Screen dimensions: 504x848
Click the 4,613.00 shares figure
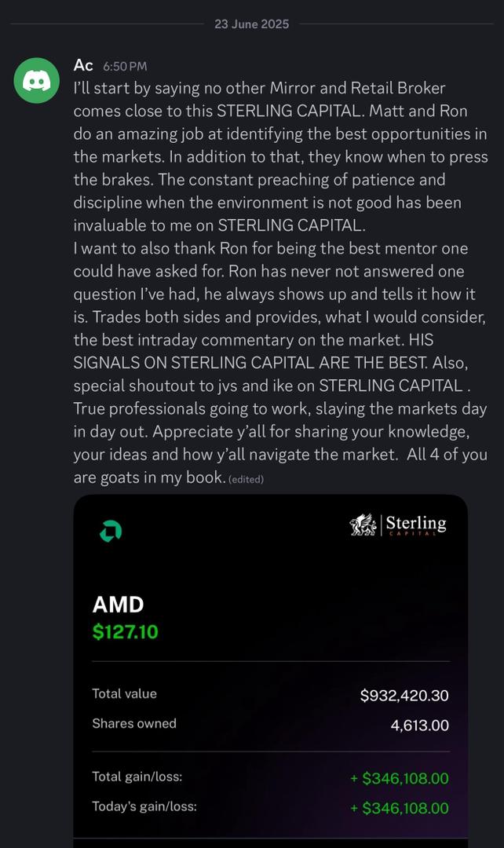[420, 726]
